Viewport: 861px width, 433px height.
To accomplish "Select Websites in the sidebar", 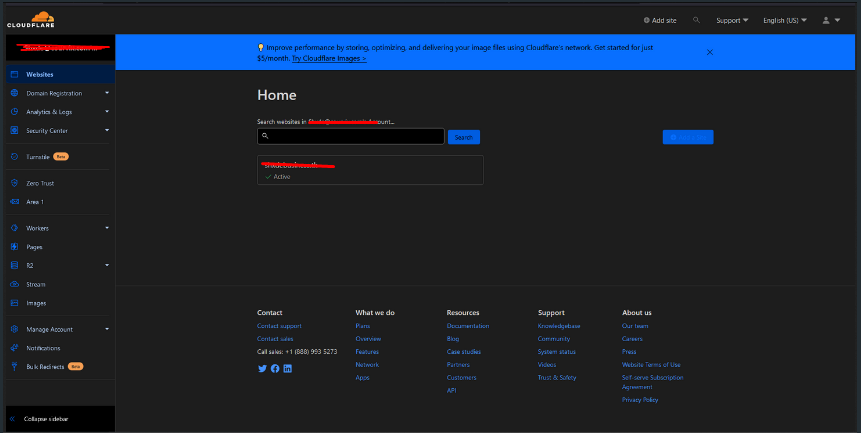I will click(60, 74).
